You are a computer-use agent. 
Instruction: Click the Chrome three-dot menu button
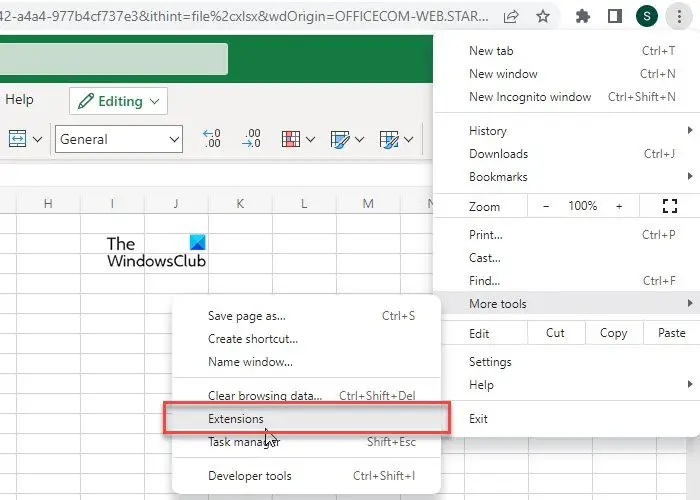point(679,17)
